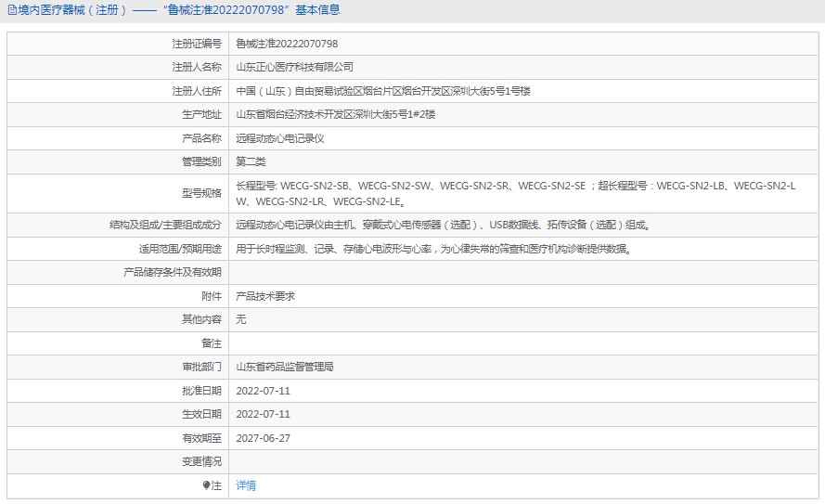Click the 注册人名称 label
The width and height of the screenshot is (825, 504).
[x=197, y=67]
